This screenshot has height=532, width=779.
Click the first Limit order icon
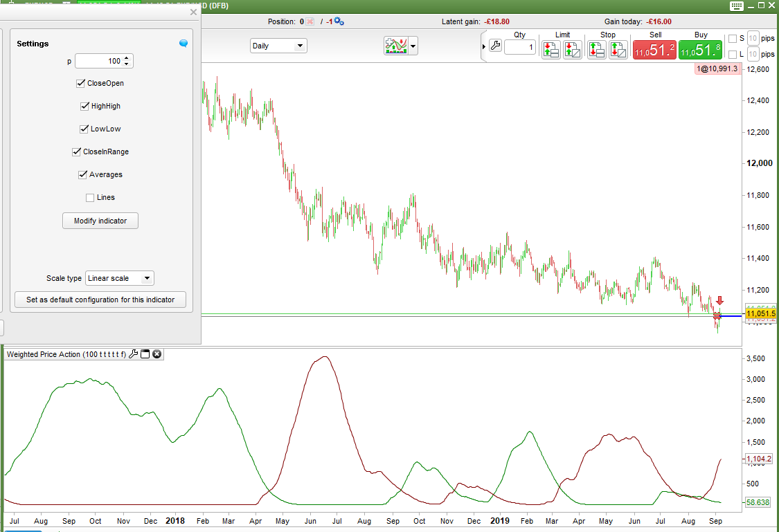coord(551,50)
